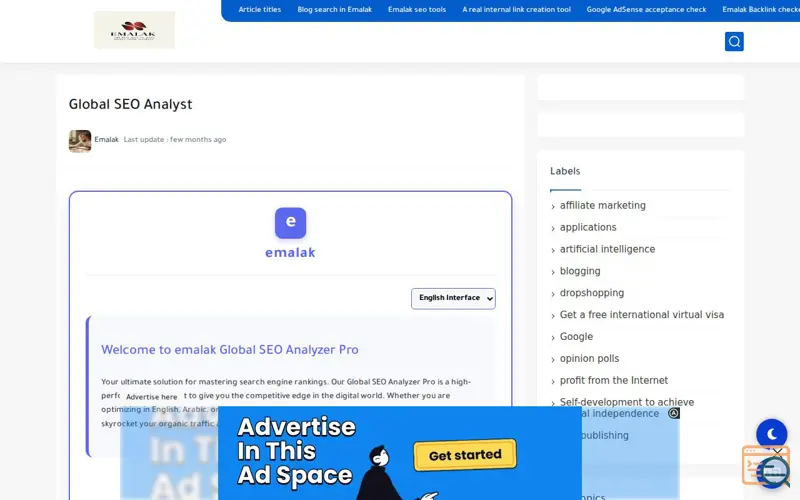Open the search icon in the header
This screenshot has height=500, width=800.
(x=734, y=41)
